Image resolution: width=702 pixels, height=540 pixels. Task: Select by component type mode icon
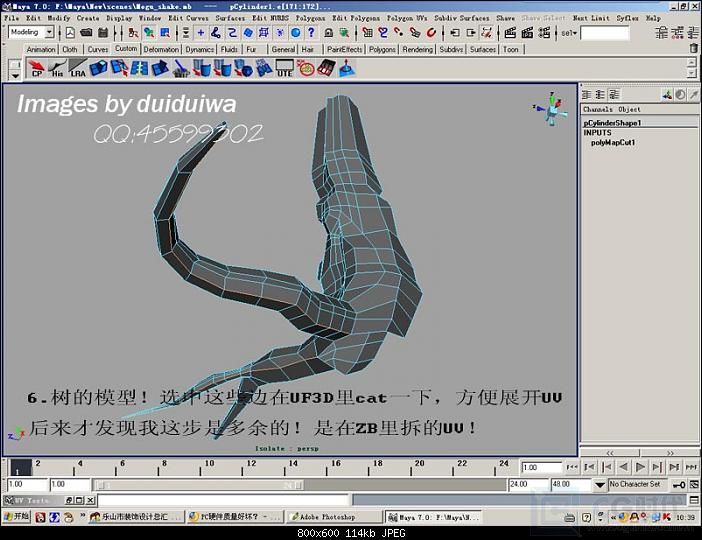tap(165, 33)
